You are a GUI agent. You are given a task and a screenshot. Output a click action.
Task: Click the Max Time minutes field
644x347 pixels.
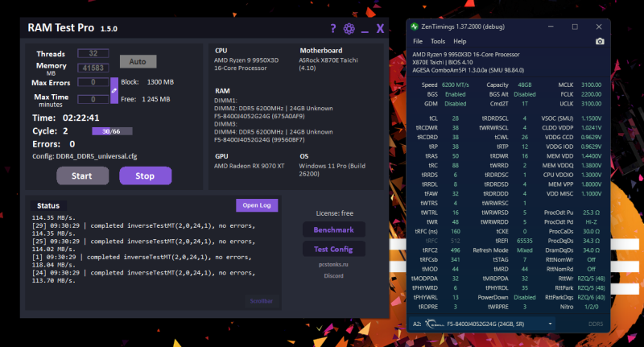[x=93, y=99]
